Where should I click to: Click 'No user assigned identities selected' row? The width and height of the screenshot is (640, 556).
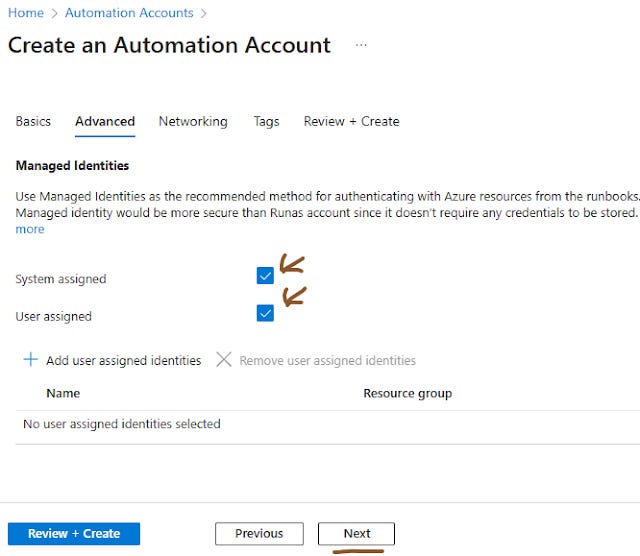coord(327,424)
